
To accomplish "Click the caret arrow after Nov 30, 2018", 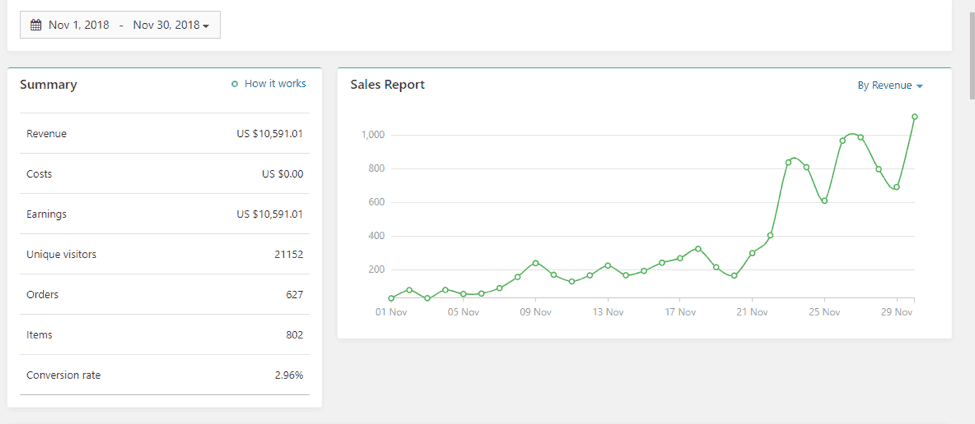I will point(206,26).
